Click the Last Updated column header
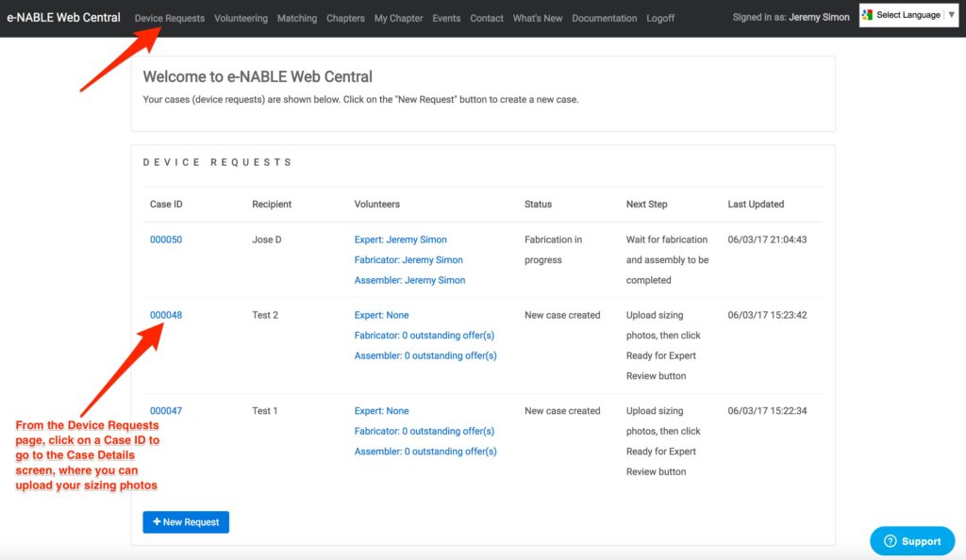The width and height of the screenshot is (966, 560). tap(756, 204)
